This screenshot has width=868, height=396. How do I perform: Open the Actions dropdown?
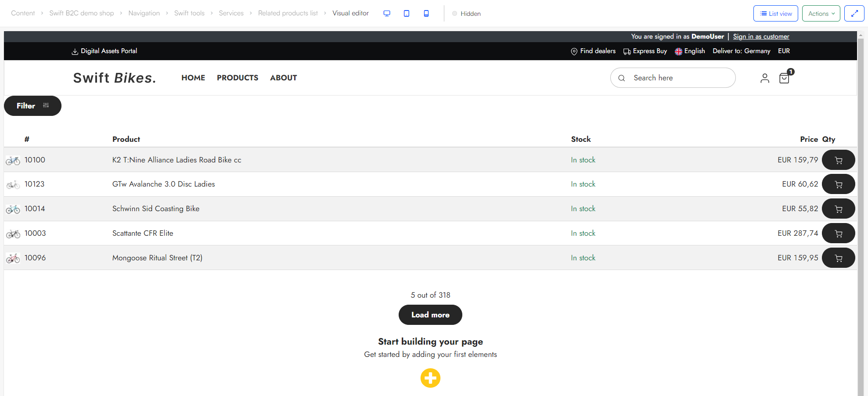click(821, 13)
